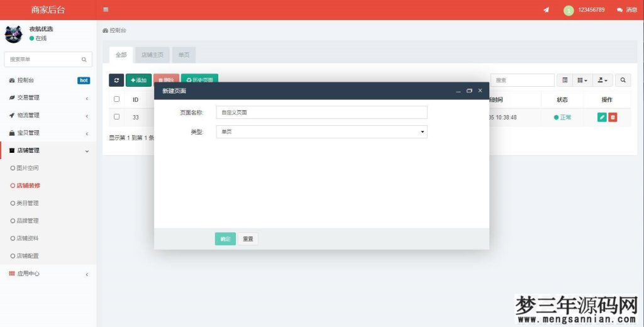Open the export dropdown in table toolbar
Viewport: 644px width, 327px height.
coord(602,80)
